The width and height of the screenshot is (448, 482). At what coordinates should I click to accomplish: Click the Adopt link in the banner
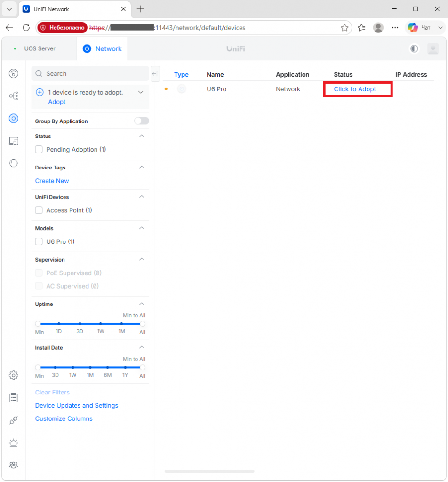pyautogui.click(x=57, y=102)
